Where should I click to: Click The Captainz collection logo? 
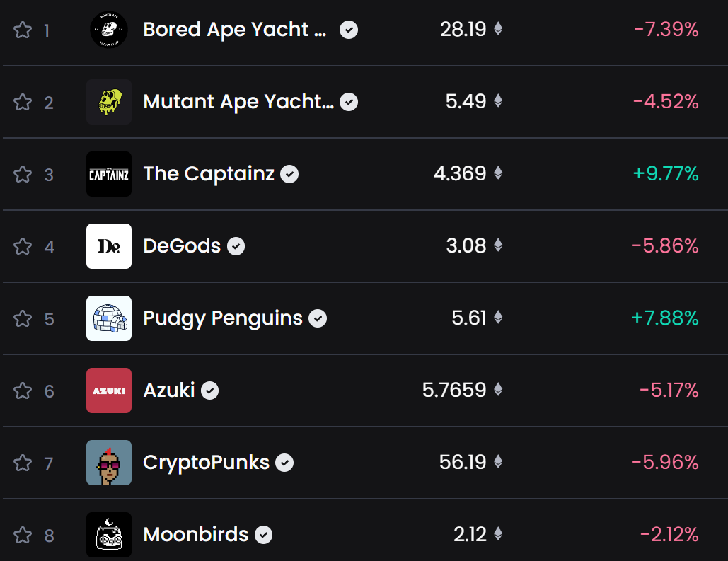[x=109, y=174]
